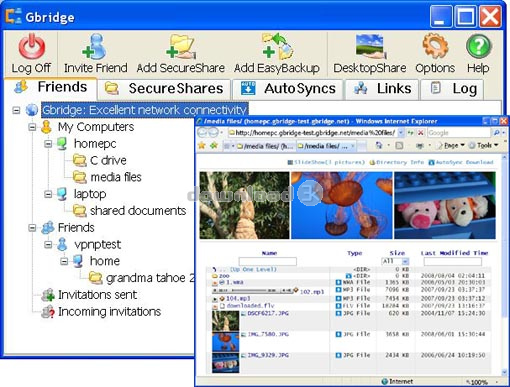Viewport: 510px width, 387px height.
Task: Launch DesktopShare from the toolbar
Action: [369, 46]
